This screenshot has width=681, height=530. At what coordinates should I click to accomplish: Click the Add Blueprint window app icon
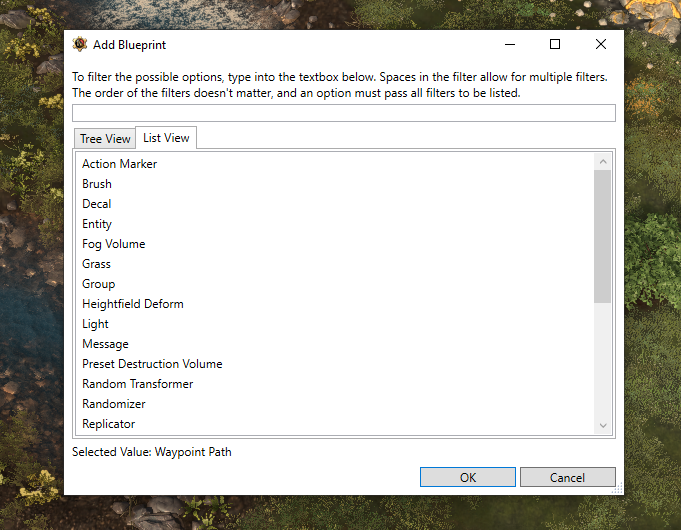pyautogui.click(x=80, y=44)
